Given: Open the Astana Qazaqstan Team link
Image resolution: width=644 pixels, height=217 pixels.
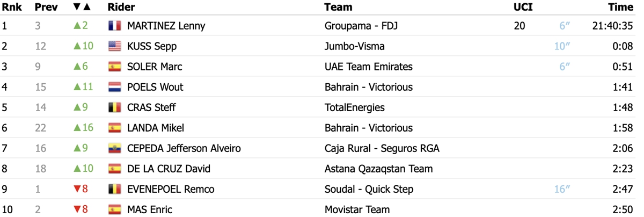Looking at the screenshot, I should pos(378,169).
